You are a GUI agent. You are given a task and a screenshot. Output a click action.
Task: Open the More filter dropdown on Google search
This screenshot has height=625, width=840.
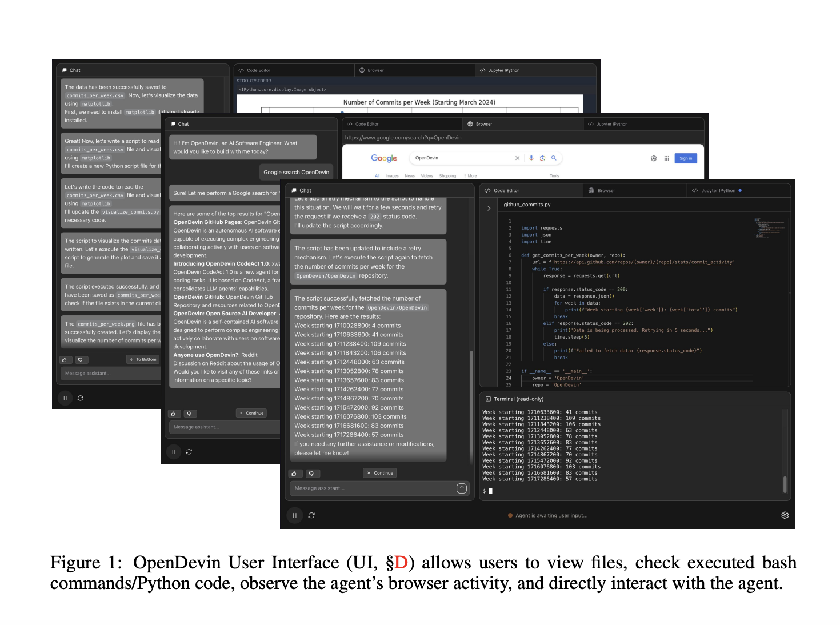click(x=472, y=176)
